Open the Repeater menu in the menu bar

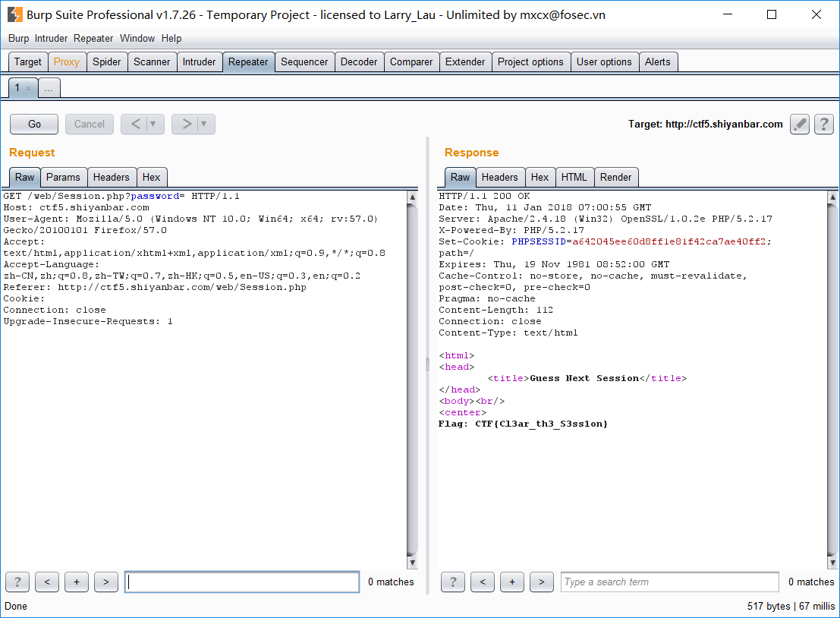point(93,39)
